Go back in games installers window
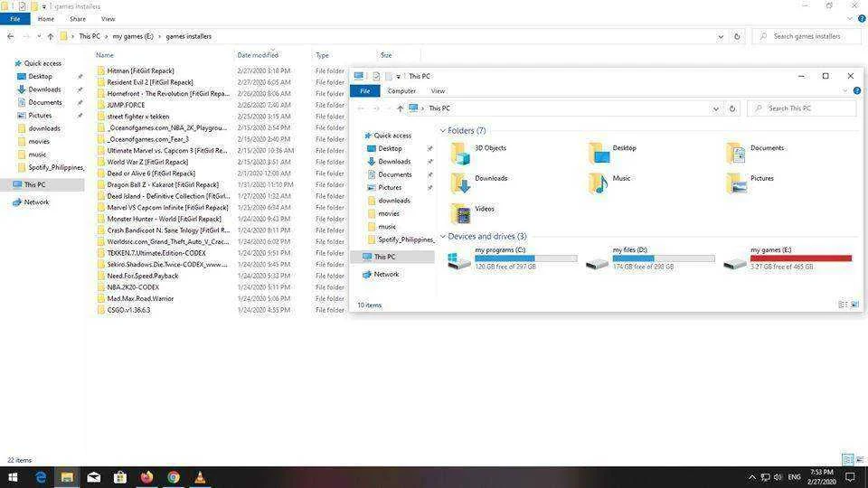Image resolution: width=868 pixels, height=488 pixels. coord(11,36)
